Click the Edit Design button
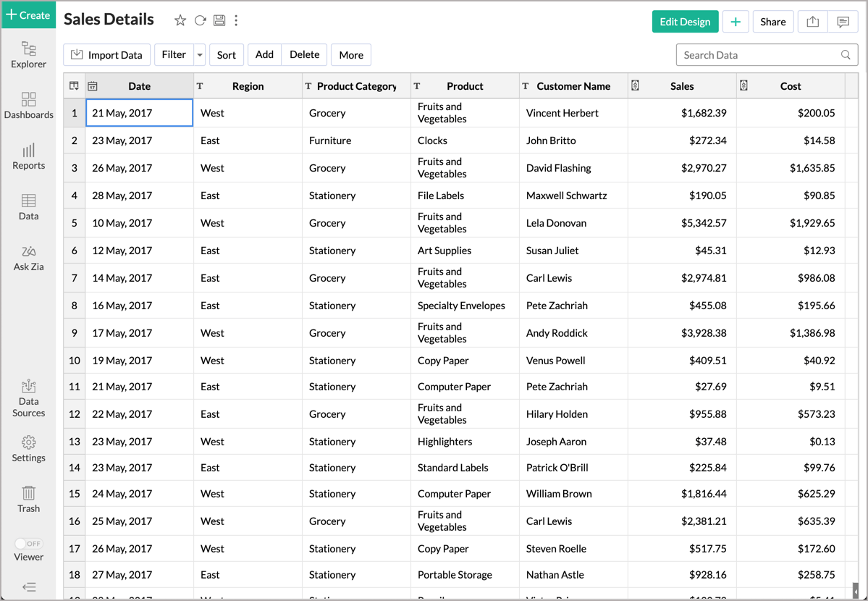 point(685,22)
